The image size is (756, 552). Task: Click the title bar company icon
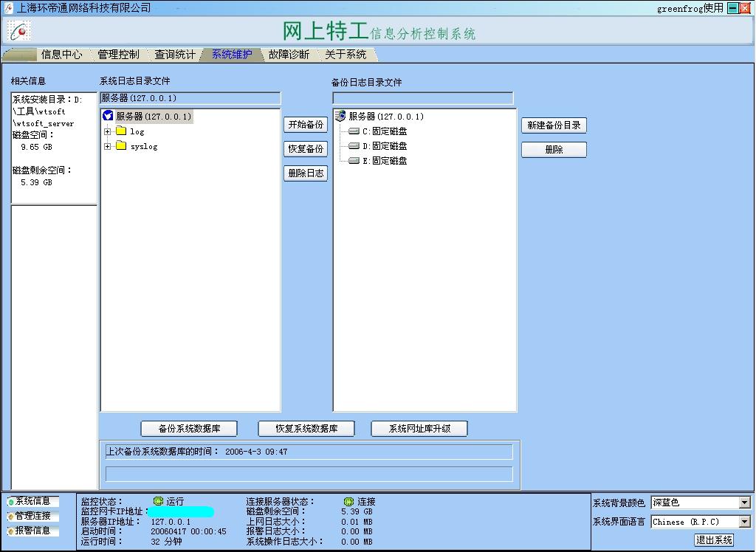point(8,7)
